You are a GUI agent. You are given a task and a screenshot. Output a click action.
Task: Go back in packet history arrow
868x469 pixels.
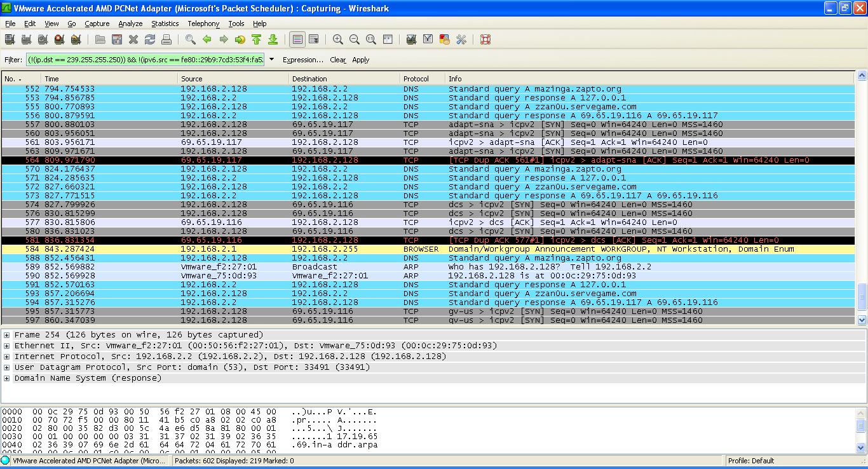pos(207,39)
